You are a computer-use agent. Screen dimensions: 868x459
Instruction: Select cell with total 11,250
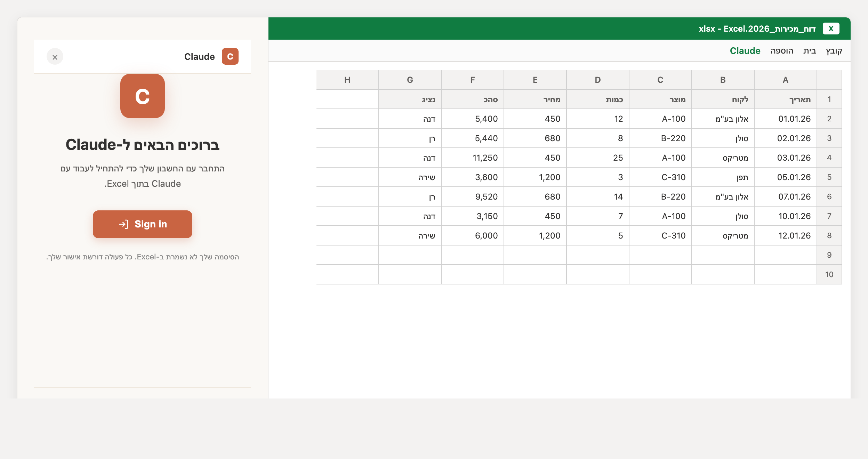pos(473,158)
